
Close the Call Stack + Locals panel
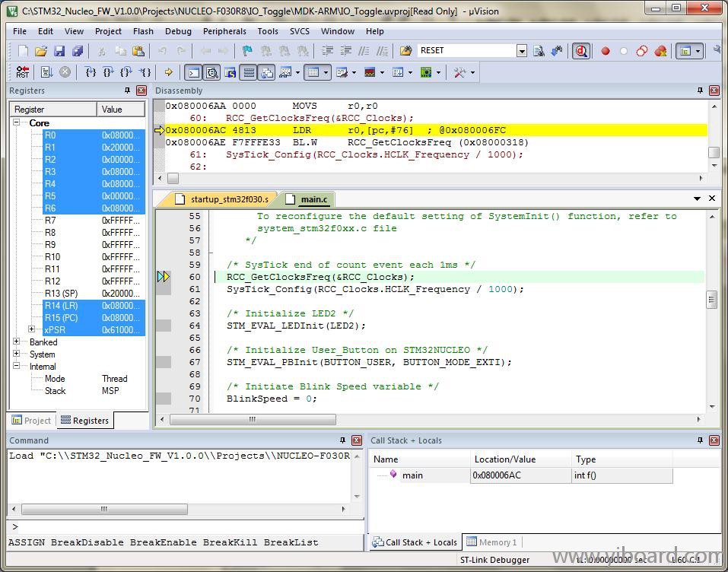[x=714, y=440]
